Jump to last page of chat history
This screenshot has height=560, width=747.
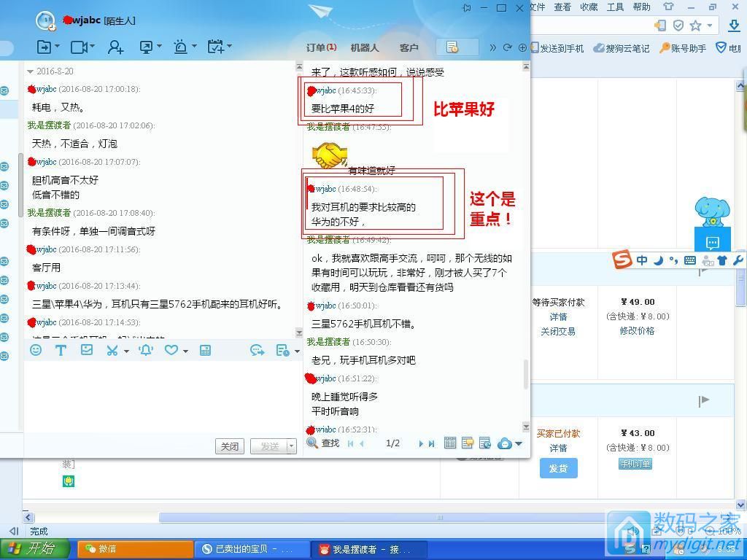point(432,444)
